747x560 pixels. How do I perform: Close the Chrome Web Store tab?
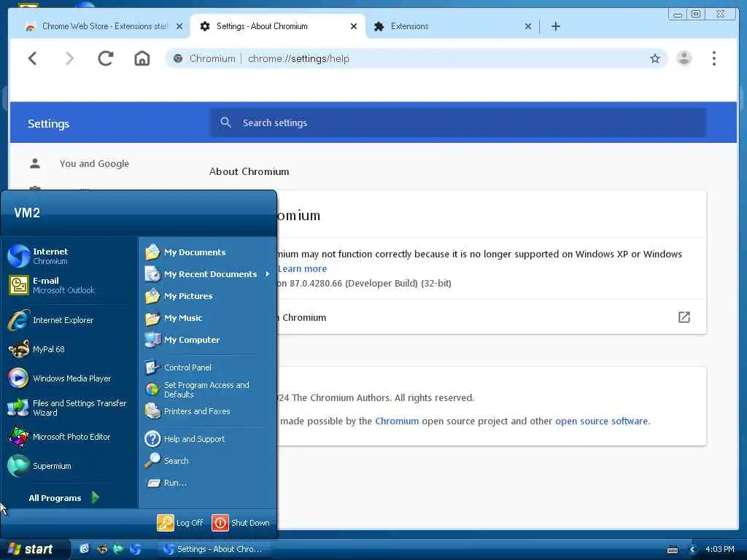pos(179,27)
